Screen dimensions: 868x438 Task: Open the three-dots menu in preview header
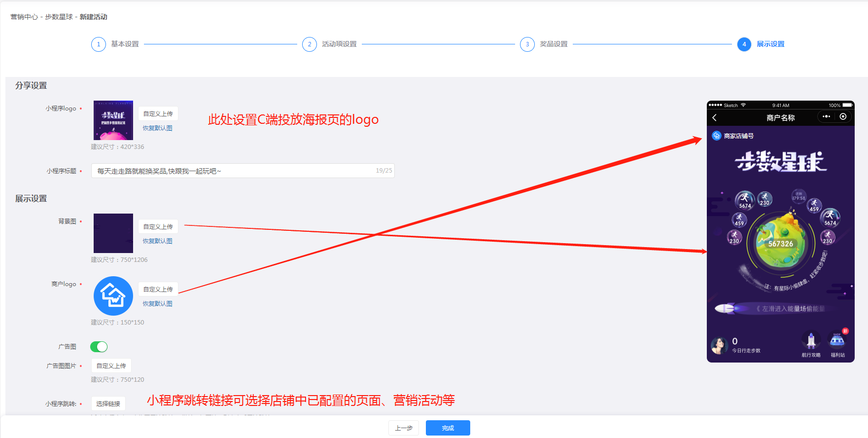pos(827,117)
